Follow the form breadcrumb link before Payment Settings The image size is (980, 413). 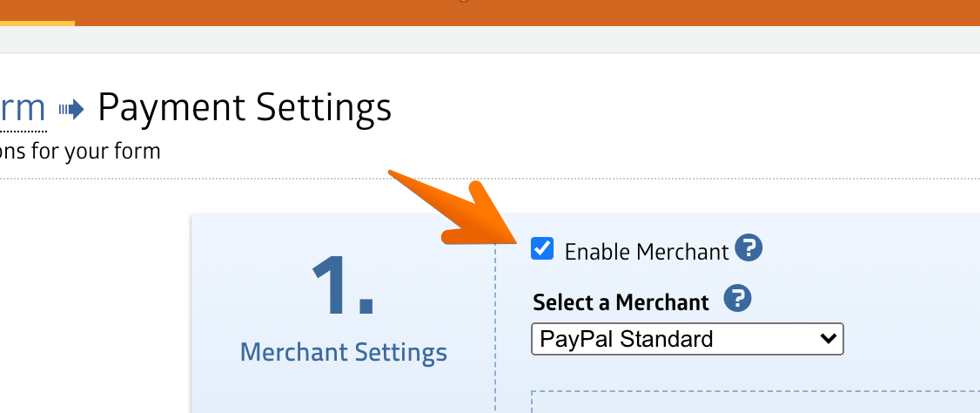coord(23,108)
